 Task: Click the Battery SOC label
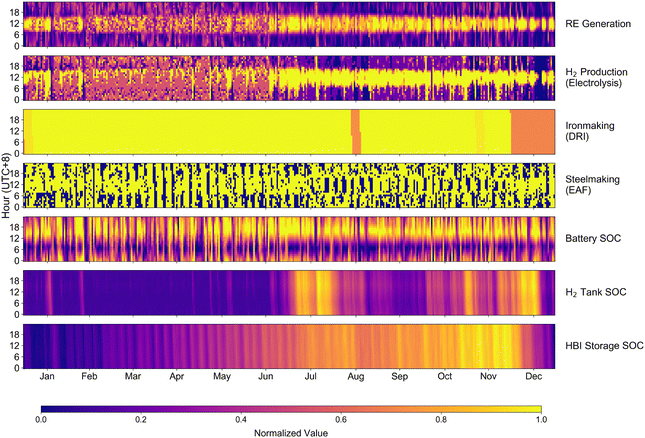pos(593,239)
